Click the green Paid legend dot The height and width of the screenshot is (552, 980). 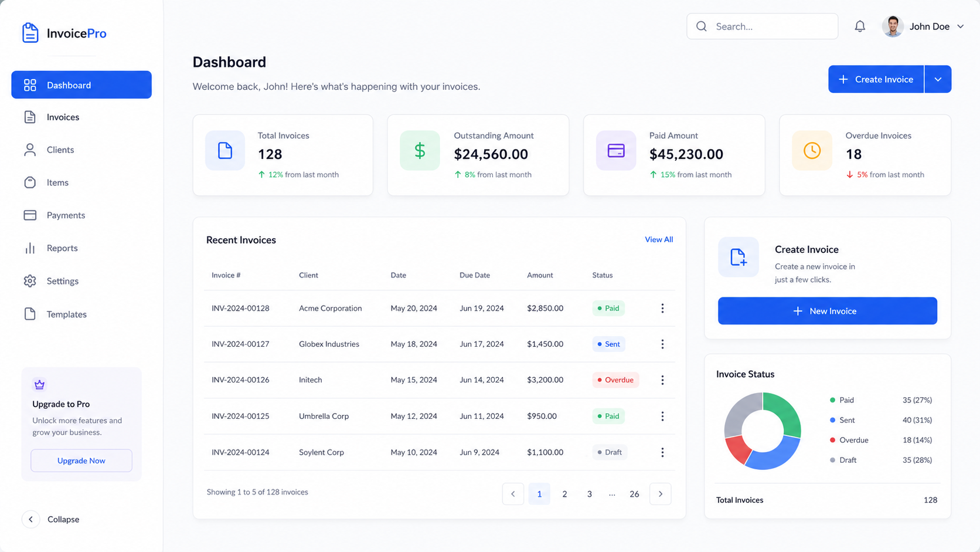[x=832, y=400]
